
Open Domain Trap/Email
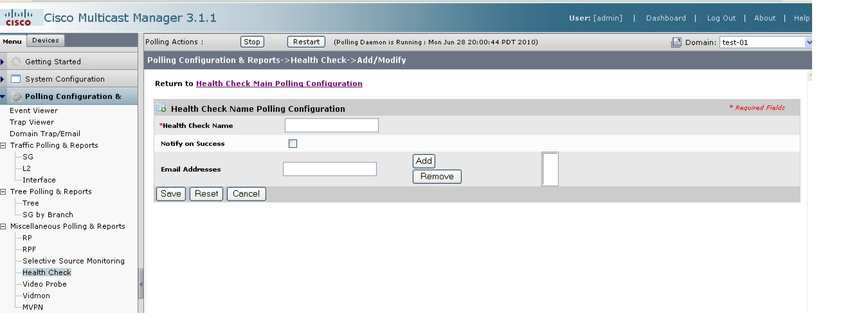45,134
